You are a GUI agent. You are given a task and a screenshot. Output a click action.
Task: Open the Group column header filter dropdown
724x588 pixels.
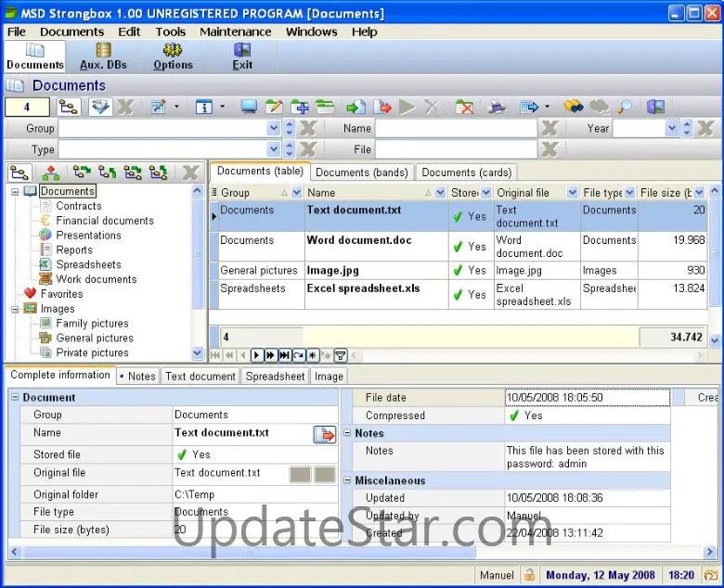click(x=297, y=192)
